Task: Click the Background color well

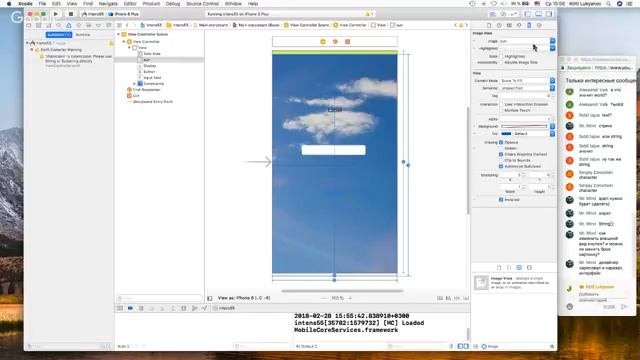Action: click(524, 127)
